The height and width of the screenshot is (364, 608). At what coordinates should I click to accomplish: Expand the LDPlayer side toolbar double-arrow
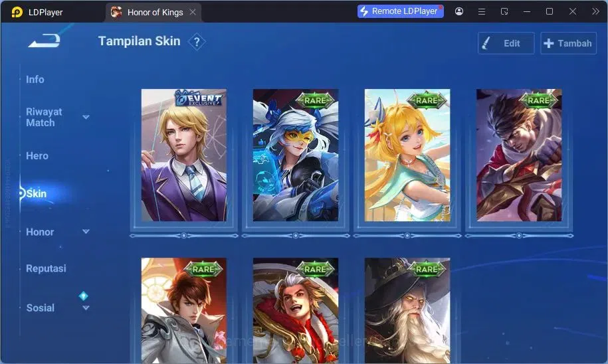[x=595, y=11]
